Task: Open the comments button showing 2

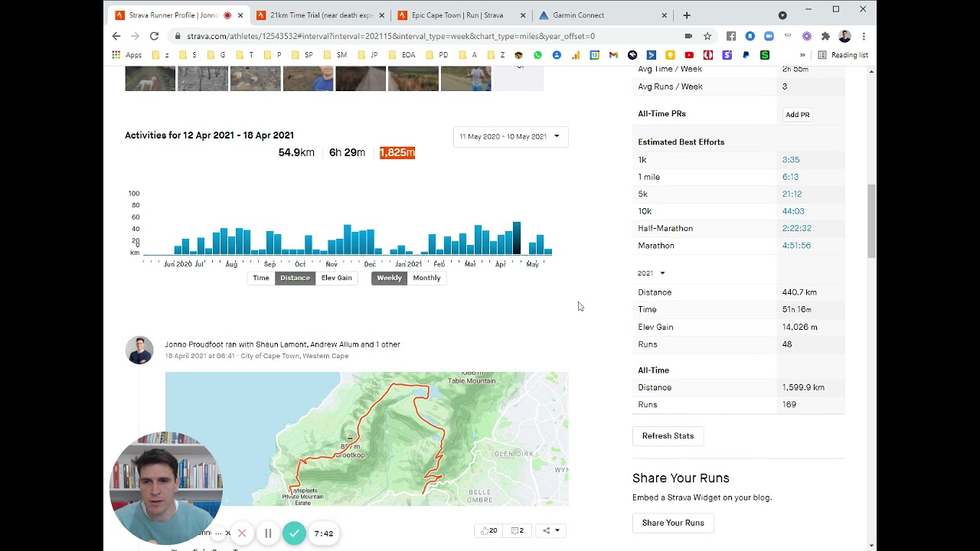Action: tap(518, 530)
